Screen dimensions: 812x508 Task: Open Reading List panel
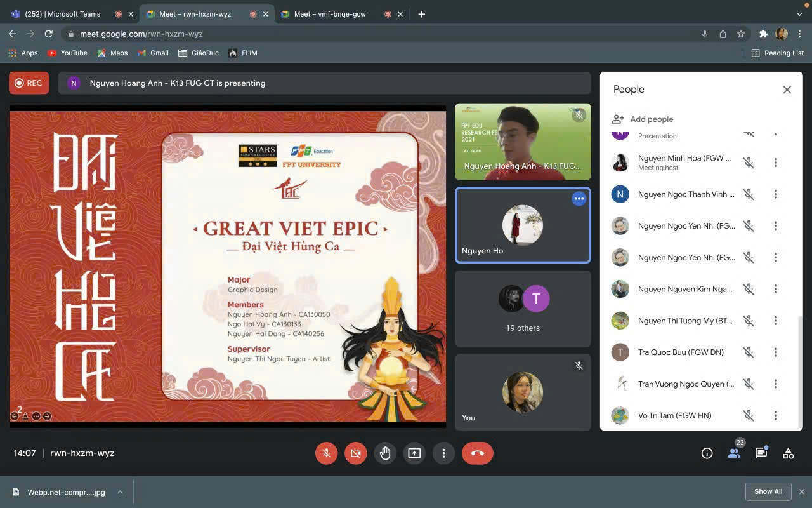click(777, 53)
